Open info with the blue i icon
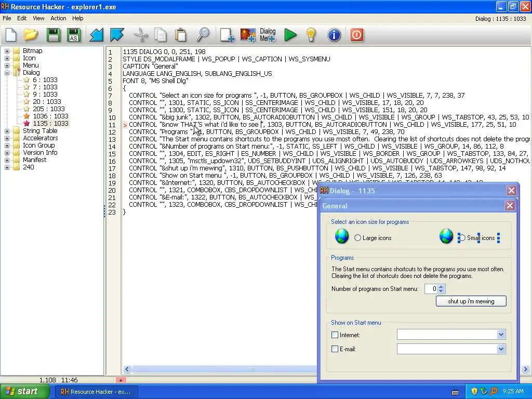Viewport: 532px width, 399px height. tap(334, 35)
